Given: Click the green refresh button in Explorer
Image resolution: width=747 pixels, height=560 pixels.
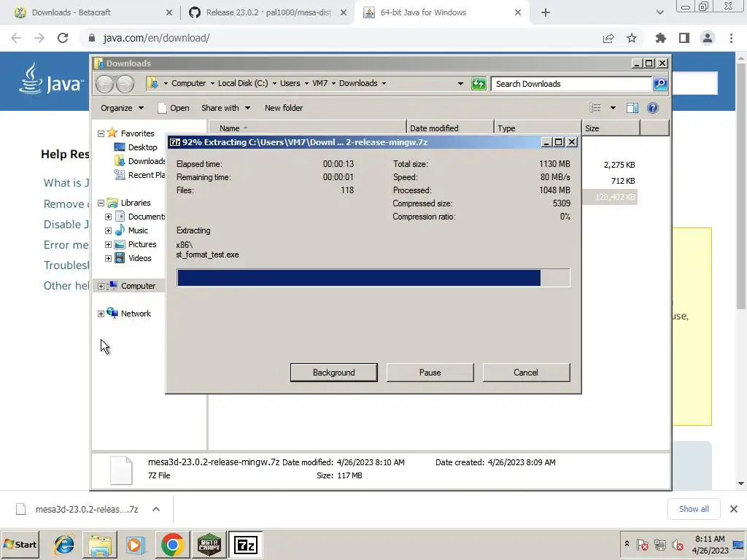Looking at the screenshot, I should coord(479,84).
